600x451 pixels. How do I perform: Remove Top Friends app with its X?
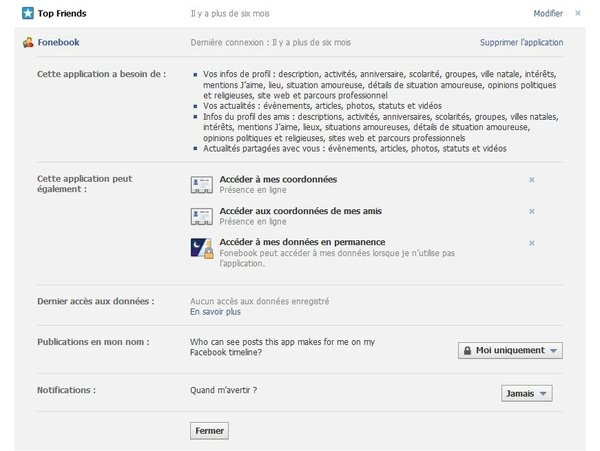click(578, 13)
